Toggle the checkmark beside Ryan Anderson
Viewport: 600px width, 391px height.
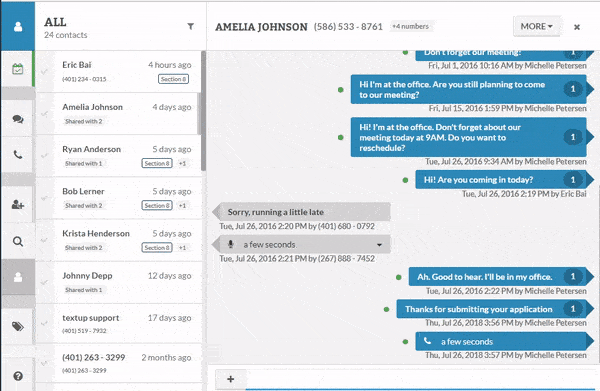pyautogui.click(x=45, y=156)
